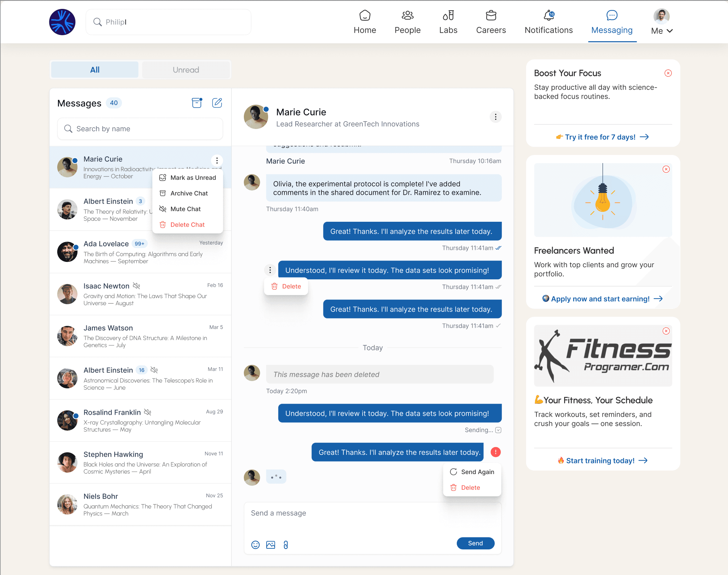
Task: Click muted icon beside Rosalind Franklin
Action: click(x=148, y=412)
